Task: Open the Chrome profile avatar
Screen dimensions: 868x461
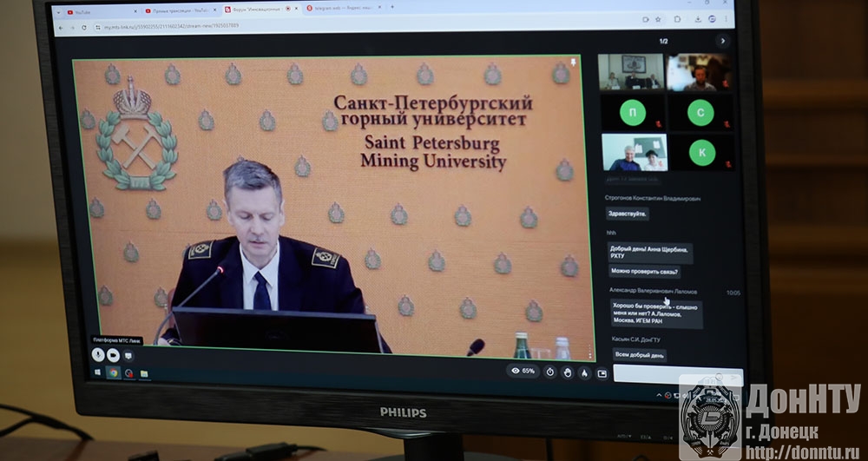Action: pos(712,19)
